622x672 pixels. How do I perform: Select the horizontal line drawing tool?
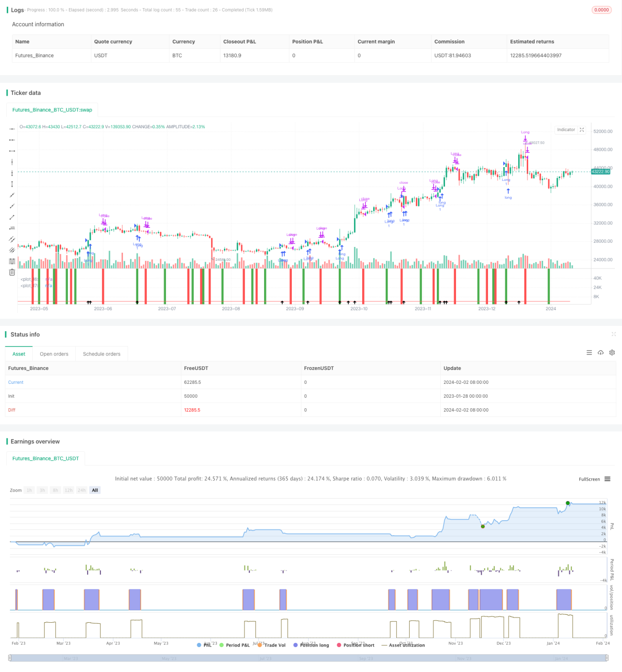pyautogui.click(x=12, y=129)
